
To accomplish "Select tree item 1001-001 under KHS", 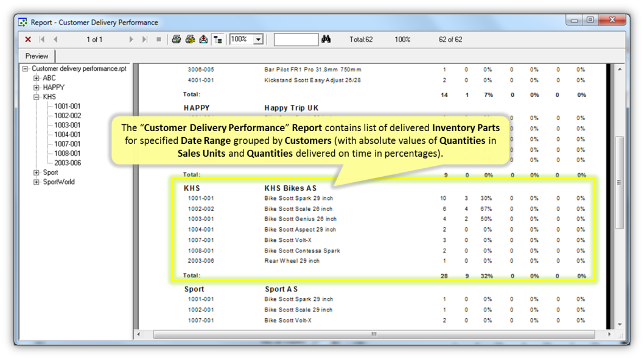I will pyautogui.click(x=68, y=106).
